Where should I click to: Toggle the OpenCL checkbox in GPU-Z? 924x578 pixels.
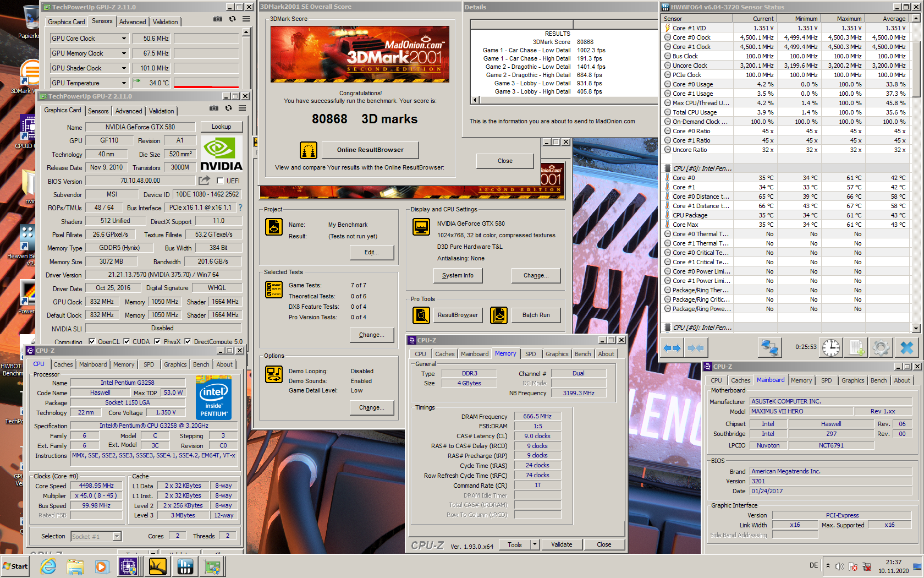92,341
